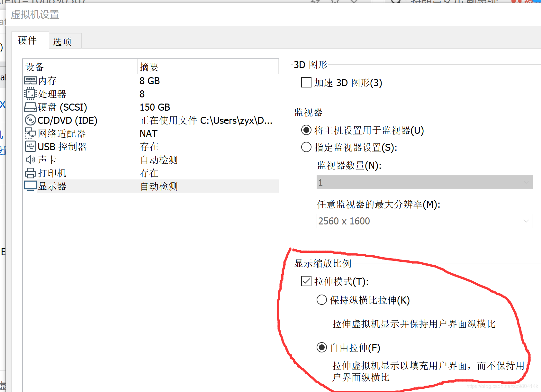Open the 2560 x 1600 max resolution dropdown
The image size is (541, 392).
tap(425, 221)
